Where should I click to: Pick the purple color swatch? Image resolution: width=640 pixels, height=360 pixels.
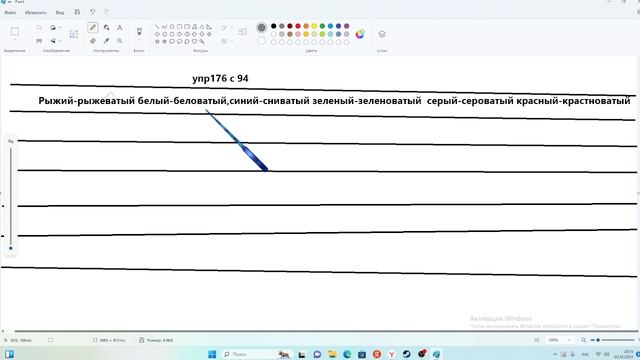[x=347, y=26]
